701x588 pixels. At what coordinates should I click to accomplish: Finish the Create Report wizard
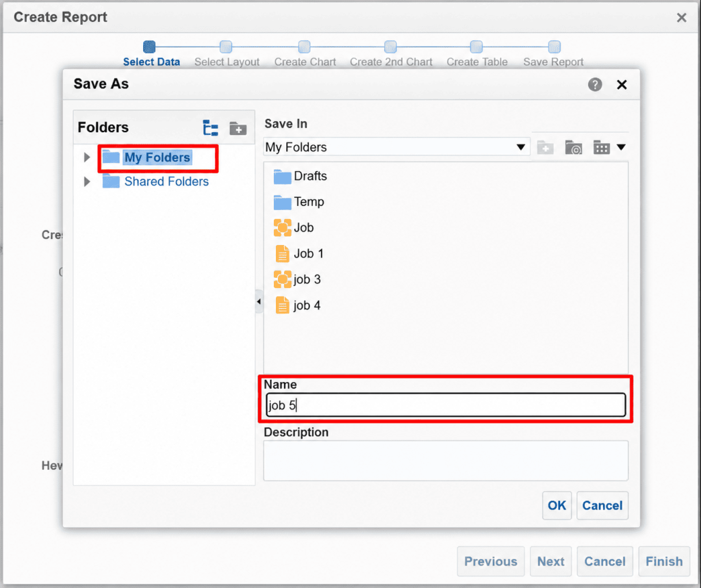664,561
